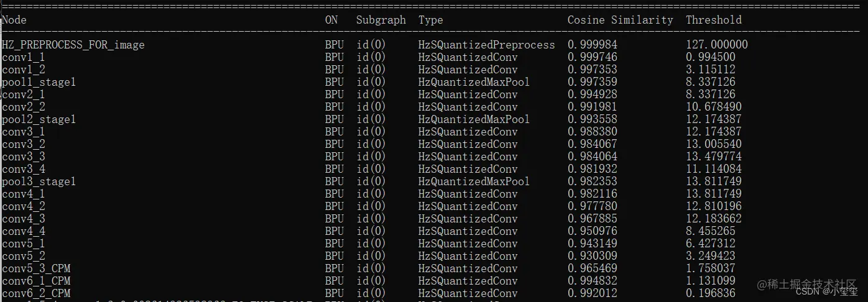This screenshot has height=302, width=868.
Task: Select the pool2_stage1 node name
Action: pos(39,119)
